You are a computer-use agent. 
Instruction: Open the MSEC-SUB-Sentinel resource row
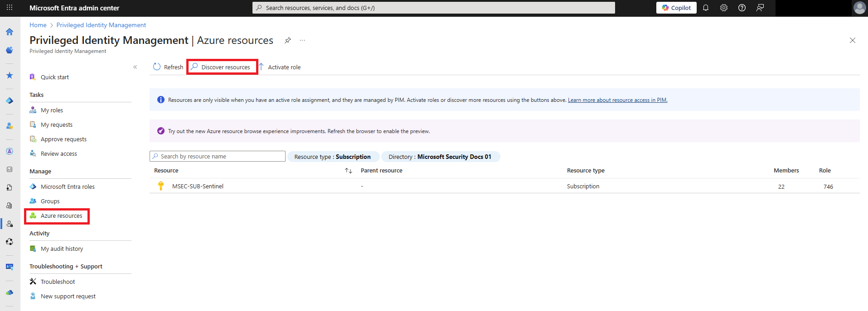click(198, 186)
